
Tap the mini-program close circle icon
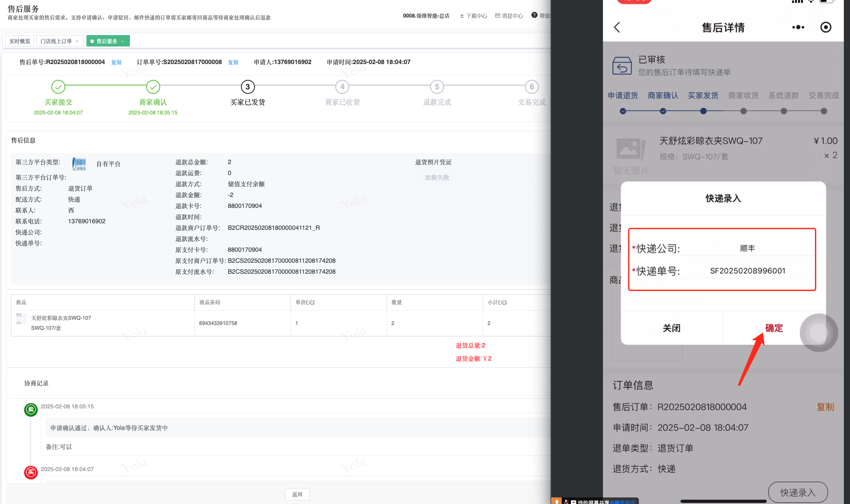(x=825, y=28)
